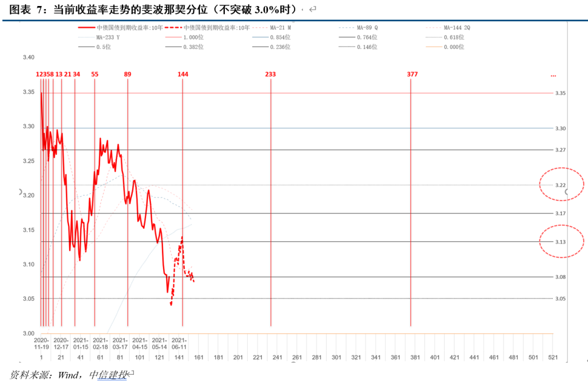Select the MA-21 M legend entry
588x384 pixels.
[272, 27]
